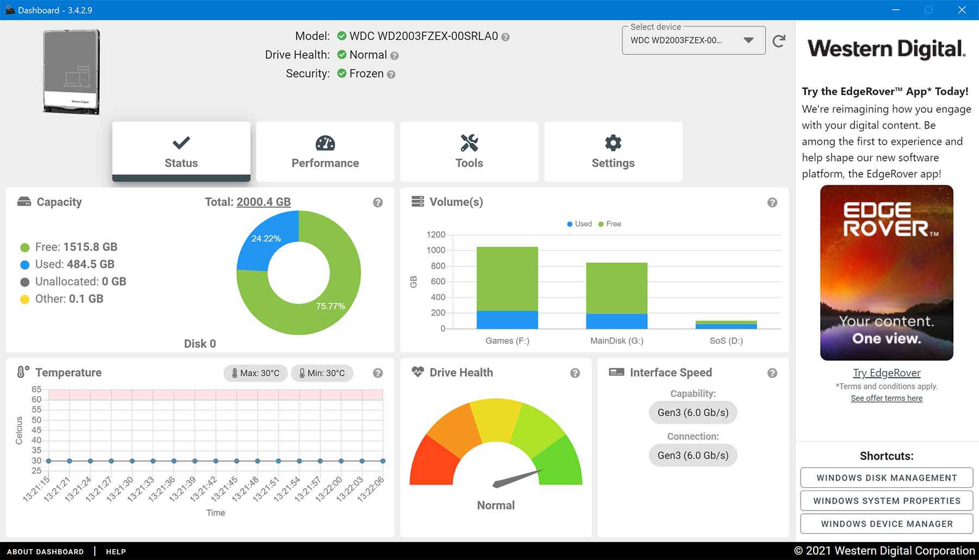Click the model text WDC WD2003FZEX-00SRLA0
Image resolution: width=979 pixels, height=560 pixels.
coord(424,36)
